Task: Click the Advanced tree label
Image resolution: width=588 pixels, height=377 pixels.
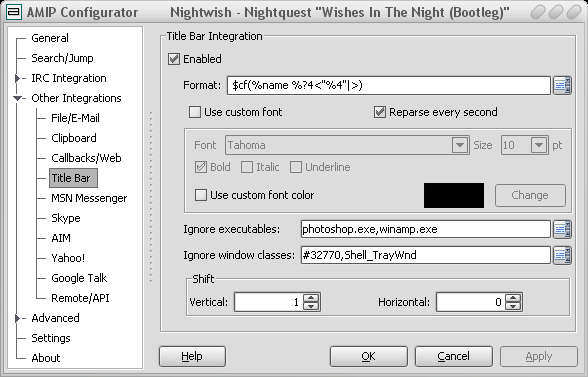Action: coord(56,318)
